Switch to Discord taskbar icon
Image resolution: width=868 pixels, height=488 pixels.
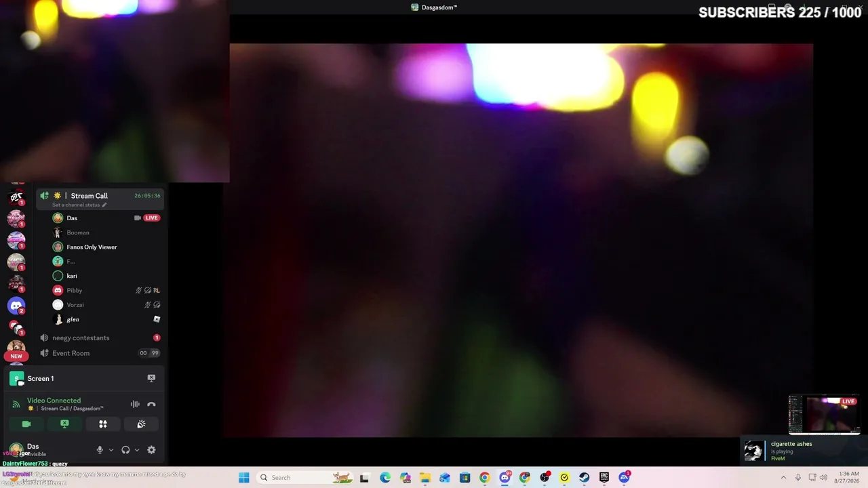(505, 477)
